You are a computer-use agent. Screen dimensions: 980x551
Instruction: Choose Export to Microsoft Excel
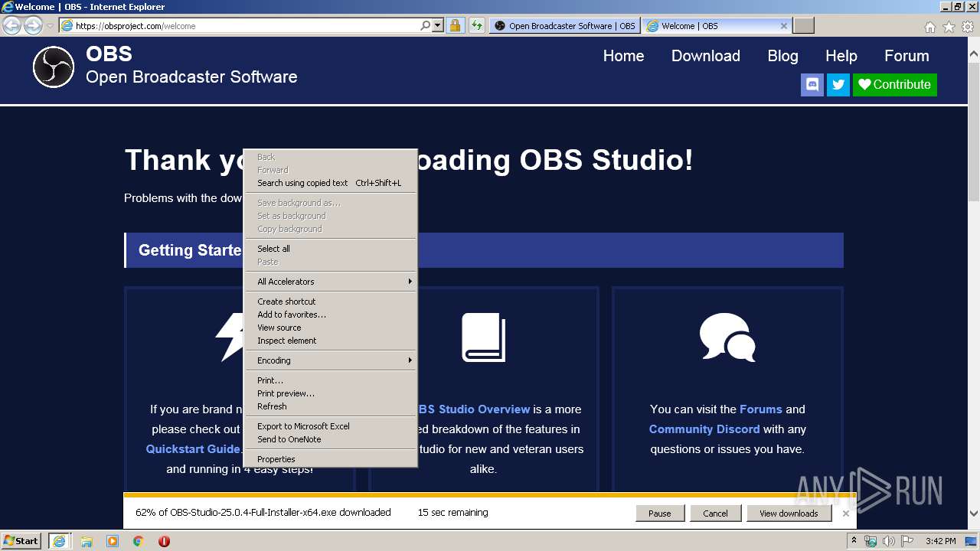click(x=331, y=426)
